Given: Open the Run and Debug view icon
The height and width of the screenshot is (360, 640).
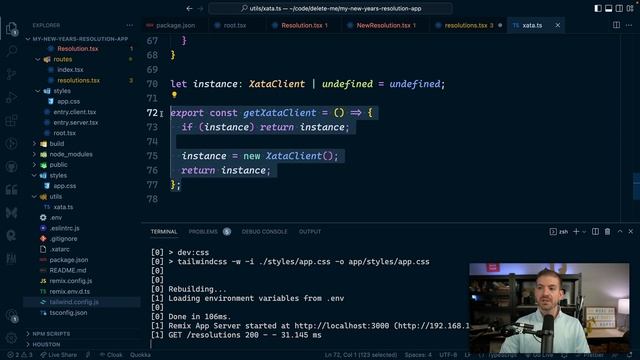Looking at the screenshot, I should (11, 97).
